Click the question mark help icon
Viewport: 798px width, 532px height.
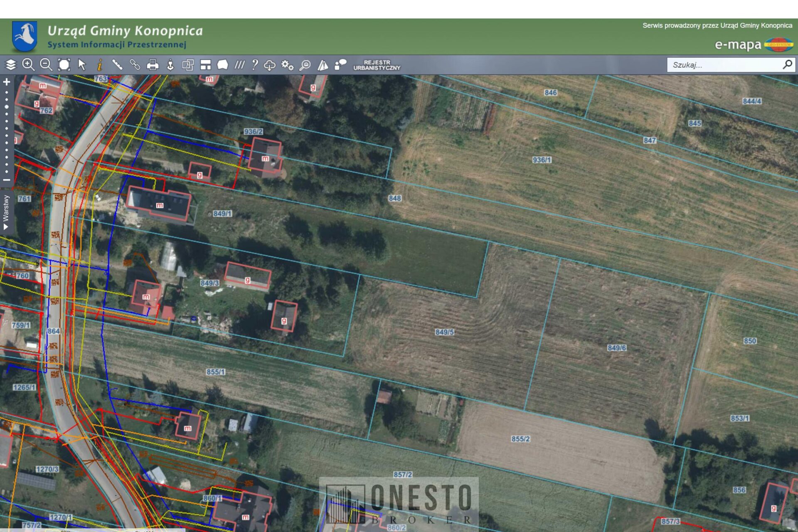coord(255,65)
